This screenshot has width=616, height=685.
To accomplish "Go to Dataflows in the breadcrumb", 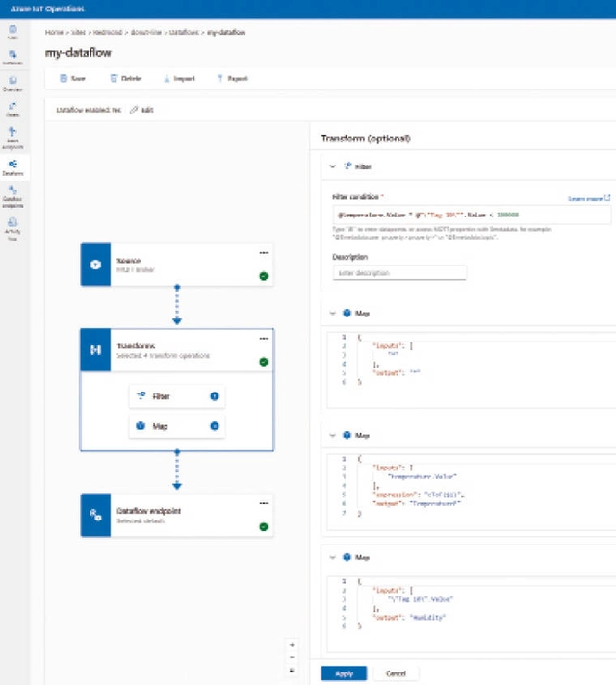I will 184,33.
